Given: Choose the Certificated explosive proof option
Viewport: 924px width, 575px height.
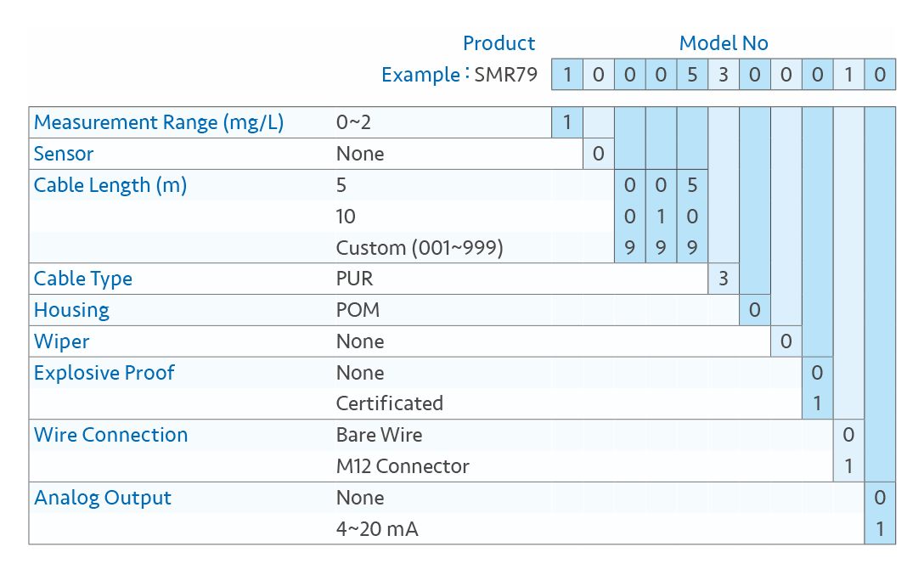Looking at the screenshot, I should [389, 403].
